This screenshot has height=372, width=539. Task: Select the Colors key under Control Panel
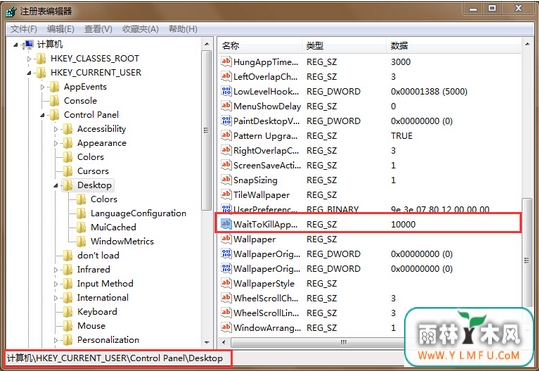(x=90, y=157)
